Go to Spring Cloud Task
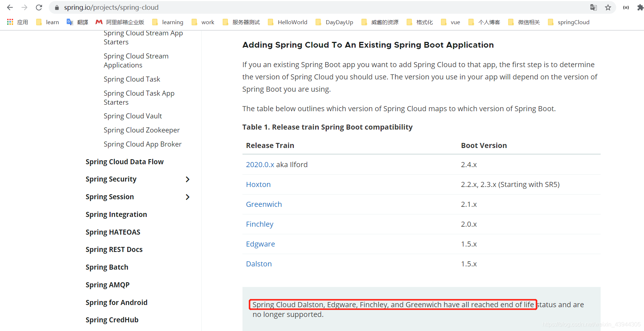Image resolution: width=644 pixels, height=331 pixels. 132,79
